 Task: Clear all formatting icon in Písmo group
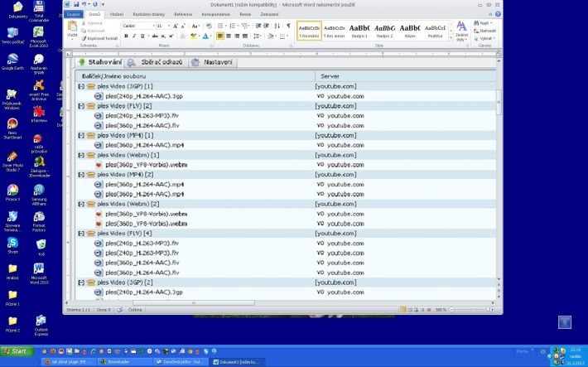pyautogui.click(x=209, y=26)
